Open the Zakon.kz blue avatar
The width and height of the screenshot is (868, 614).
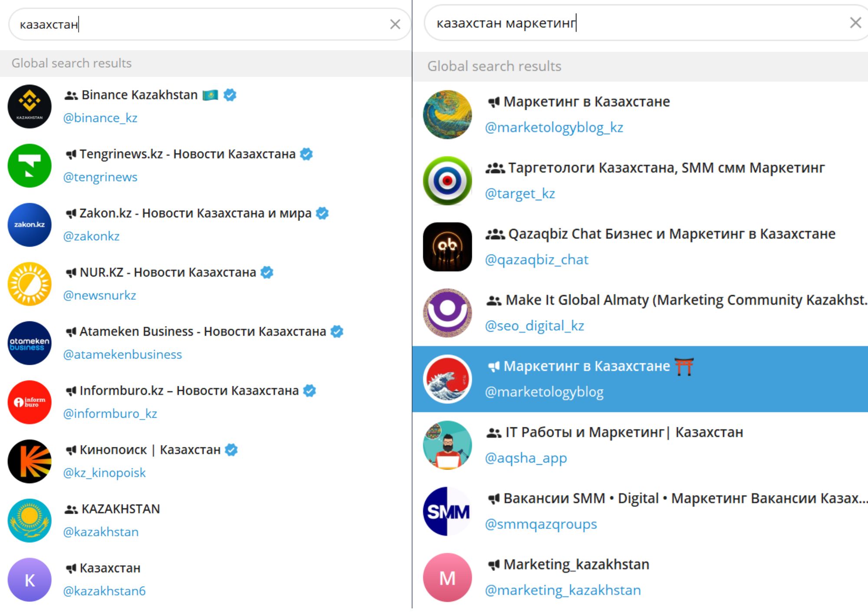[x=30, y=224]
